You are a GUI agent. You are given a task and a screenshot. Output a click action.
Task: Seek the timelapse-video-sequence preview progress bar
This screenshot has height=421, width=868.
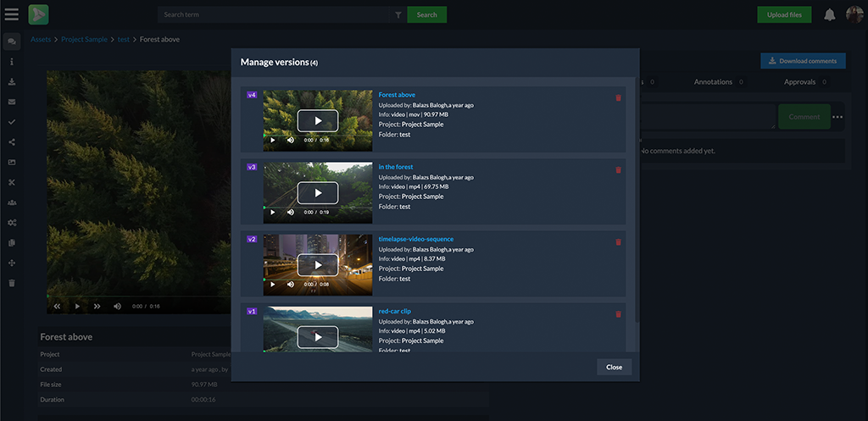(x=318, y=279)
